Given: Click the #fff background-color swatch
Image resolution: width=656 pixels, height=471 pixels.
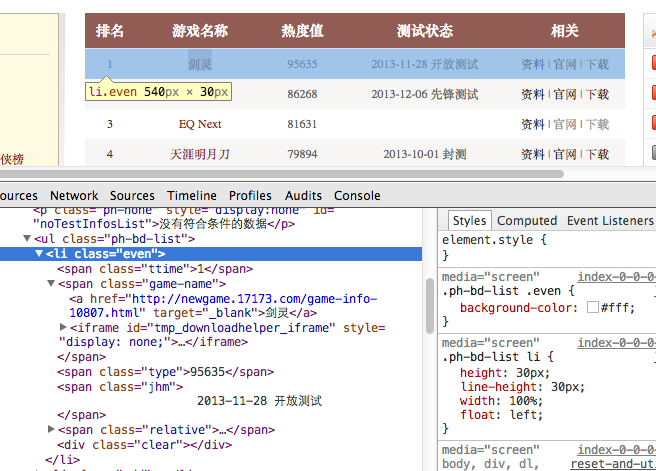Looking at the screenshot, I should pos(592,307).
